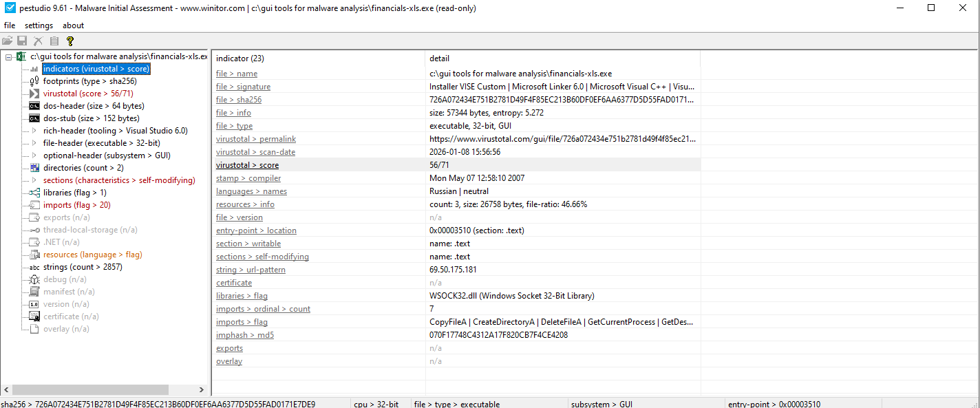Open the virustotal permalink entry

[255, 138]
